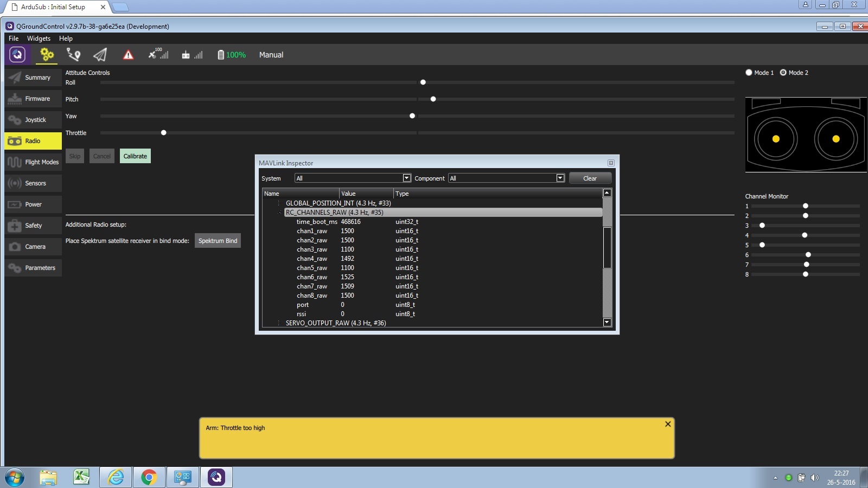Open Google Chrome from the taskbar
This screenshot has width=868, height=488.
pyautogui.click(x=149, y=478)
